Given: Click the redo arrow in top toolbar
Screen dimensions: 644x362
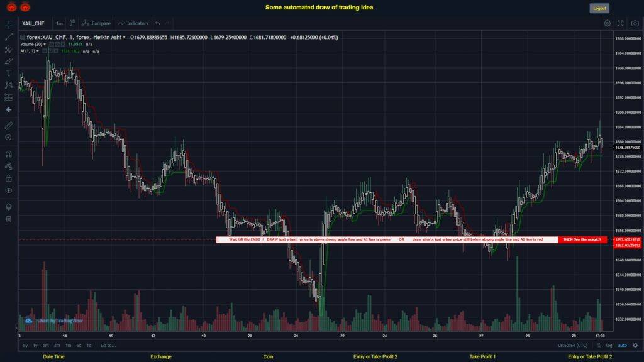Looking at the screenshot, I should (167, 23).
